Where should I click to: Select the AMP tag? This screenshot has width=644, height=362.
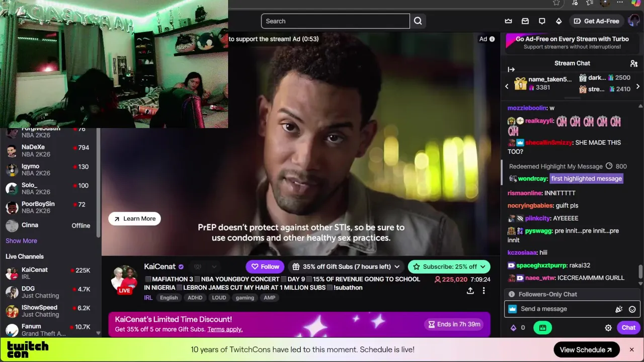[x=270, y=298]
